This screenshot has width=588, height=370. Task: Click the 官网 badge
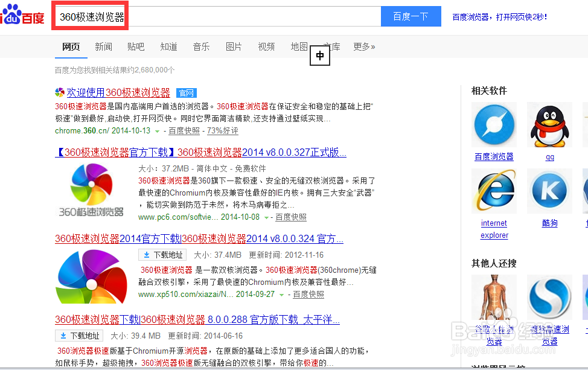pos(187,92)
